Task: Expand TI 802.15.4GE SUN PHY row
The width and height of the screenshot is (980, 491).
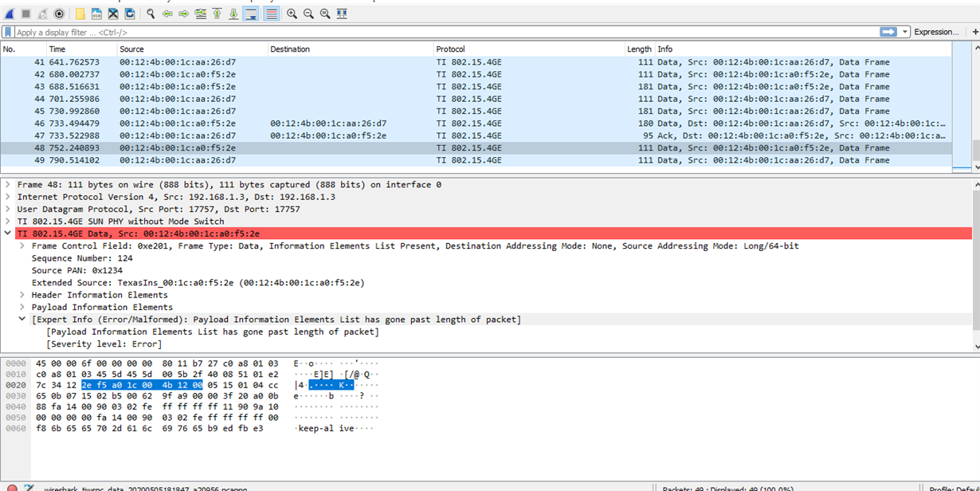Action: 8,222
